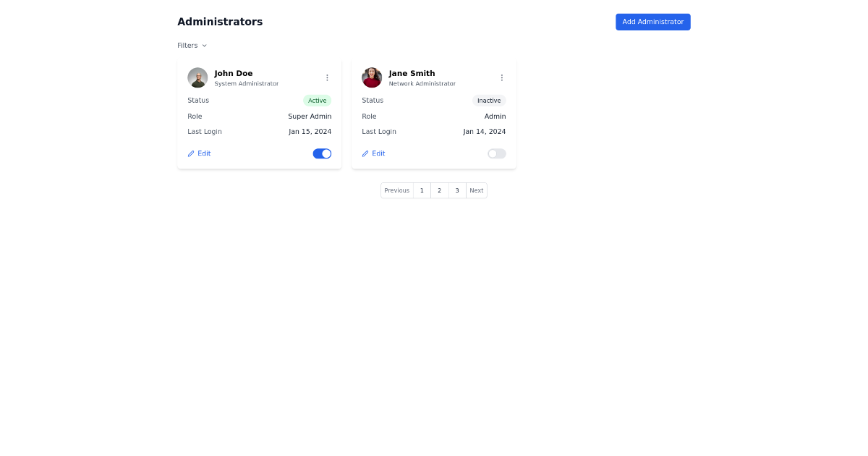
Task: Click the pencil icon on John Doe's card
Action: tap(190, 153)
